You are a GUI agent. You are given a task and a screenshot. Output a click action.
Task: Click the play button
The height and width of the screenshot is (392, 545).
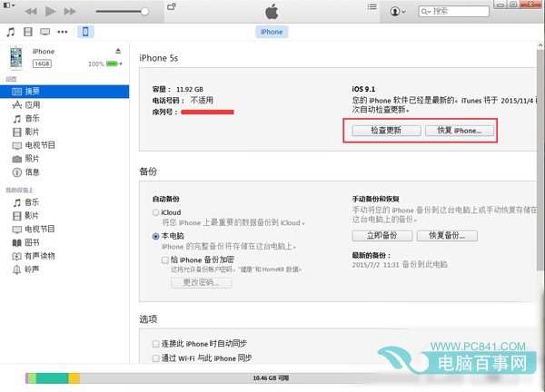pos(50,11)
